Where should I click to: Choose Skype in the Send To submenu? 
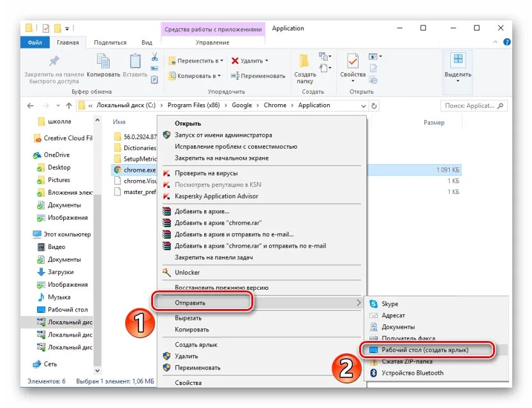coord(390,304)
